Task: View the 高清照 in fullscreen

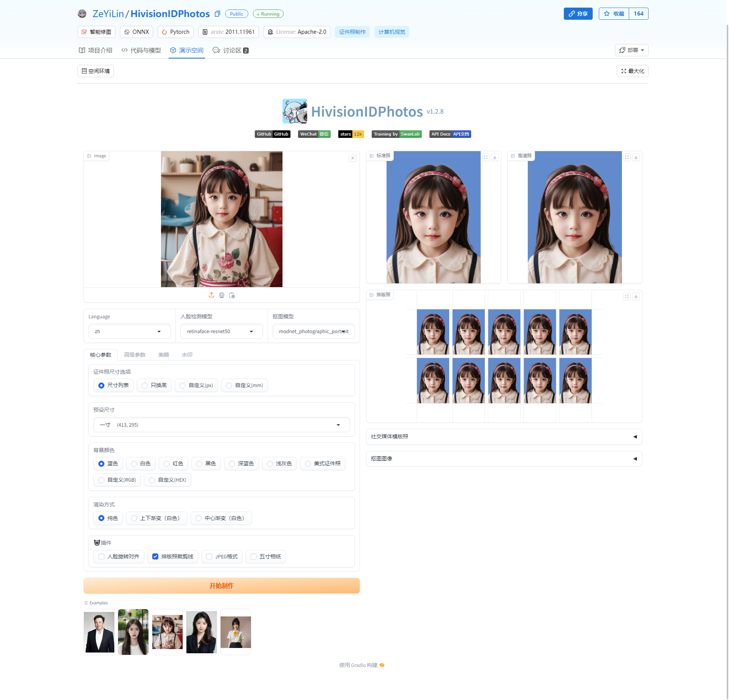Action: (x=626, y=157)
